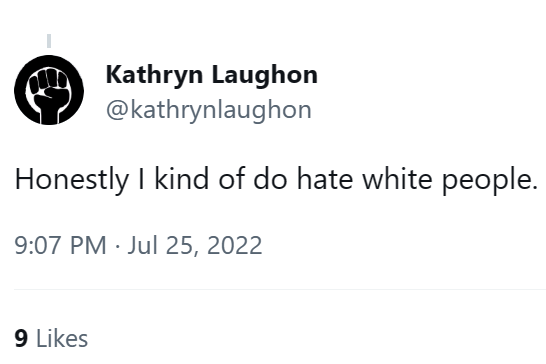Screen dimensions: 546x364
Task: Click the word Honestly in the tweet
Action: 72,180
